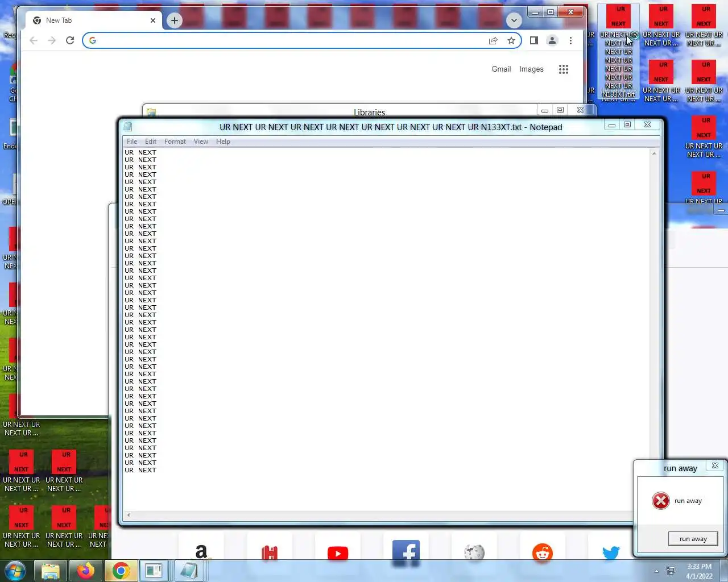Viewport: 728px width, 582px height.
Task: Switch to Chrome in taskbar
Action: click(121, 571)
